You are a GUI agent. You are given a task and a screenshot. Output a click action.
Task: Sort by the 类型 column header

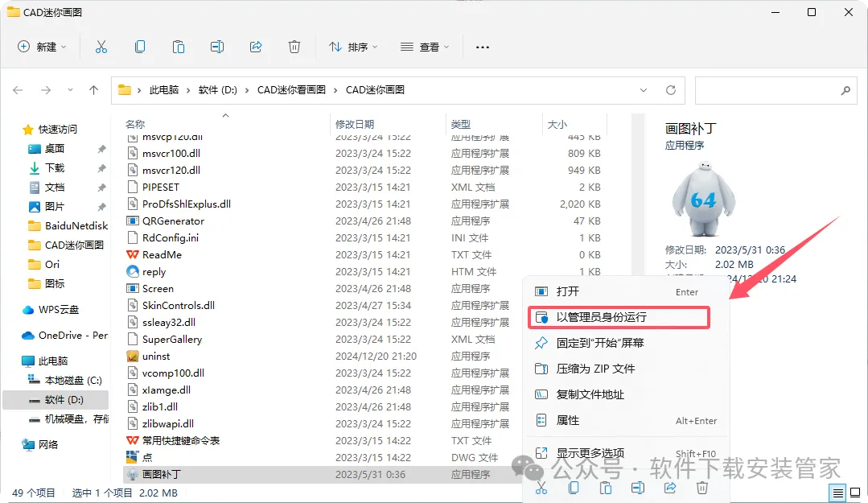click(461, 124)
